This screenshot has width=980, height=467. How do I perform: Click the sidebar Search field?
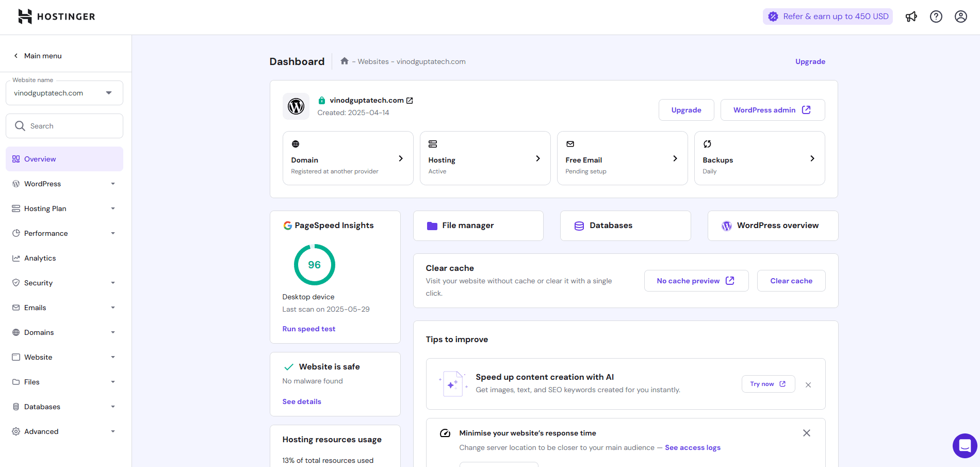click(64, 126)
